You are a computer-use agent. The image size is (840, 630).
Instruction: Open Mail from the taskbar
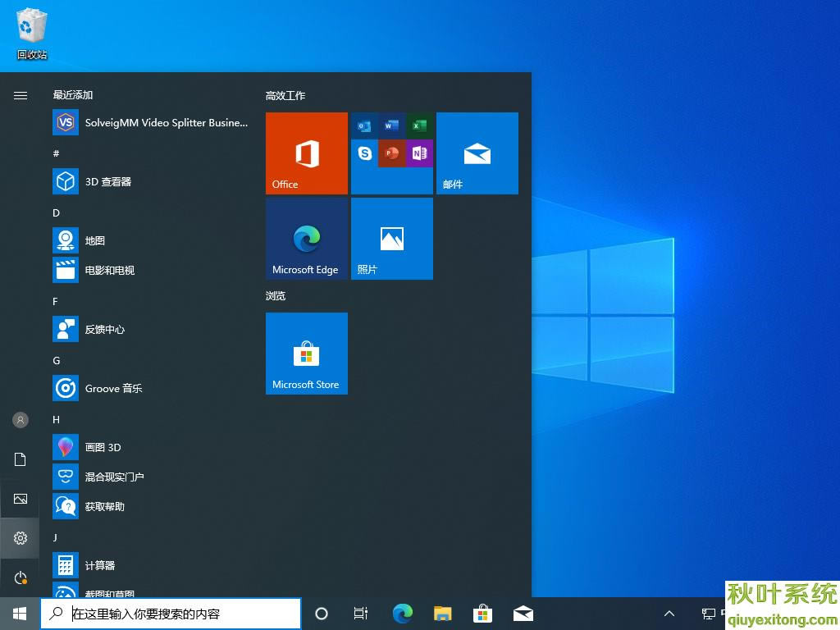point(523,614)
